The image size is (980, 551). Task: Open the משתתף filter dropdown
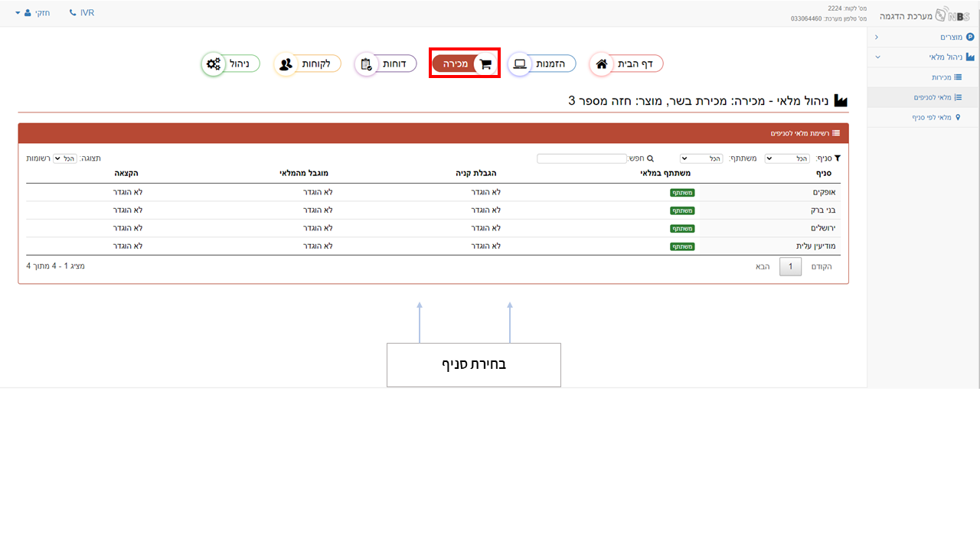tap(701, 158)
